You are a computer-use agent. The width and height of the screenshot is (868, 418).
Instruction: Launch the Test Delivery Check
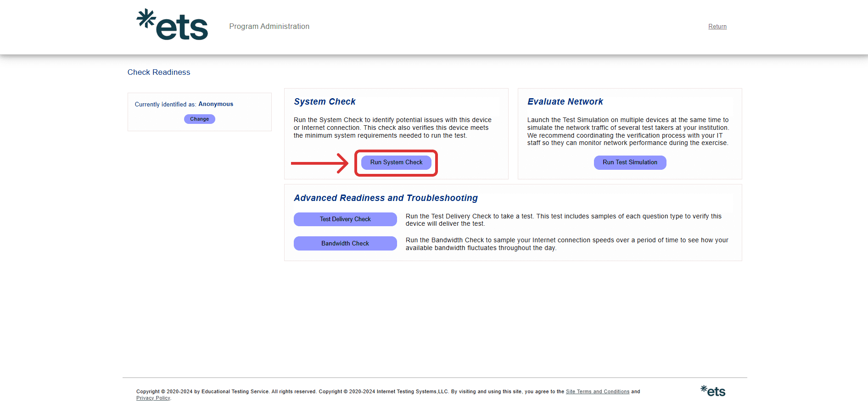click(x=345, y=219)
